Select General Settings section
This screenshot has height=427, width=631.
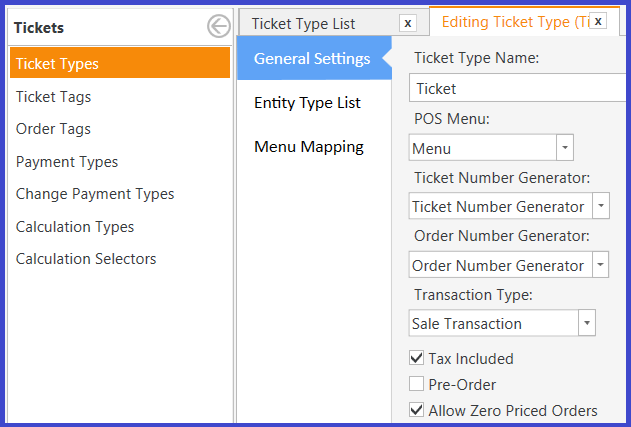(312, 59)
